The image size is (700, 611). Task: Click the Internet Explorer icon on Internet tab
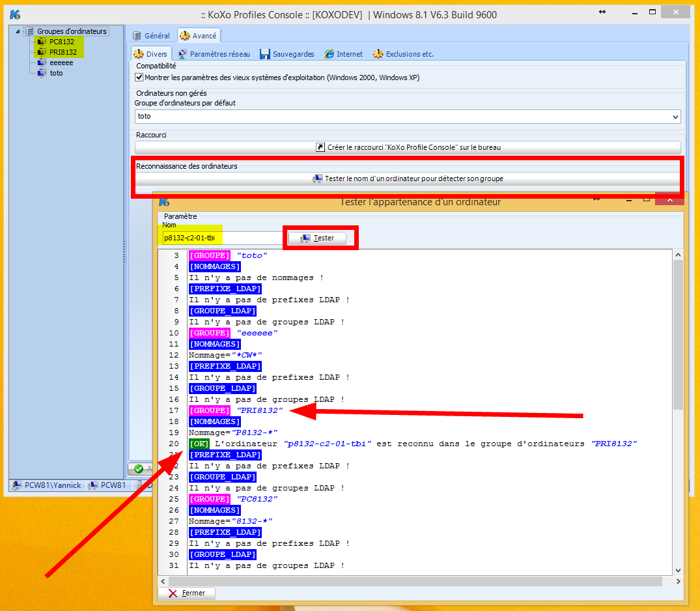pyautogui.click(x=329, y=54)
